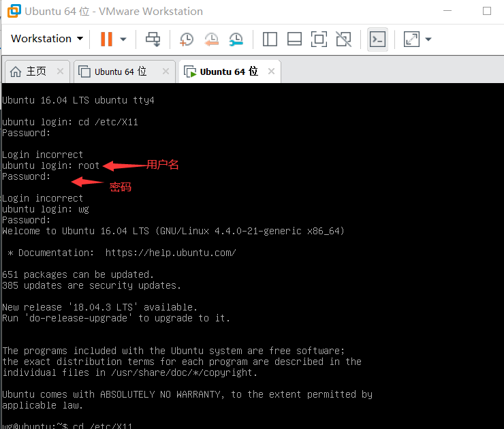This screenshot has height=429, width=504.
Task: Minimize the VMware Workstation window
Action: (447, 11)
